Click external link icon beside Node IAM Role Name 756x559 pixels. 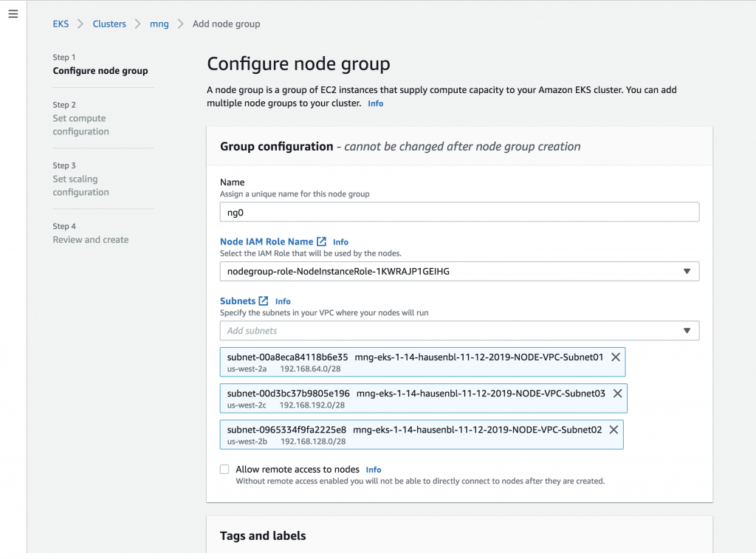tap(322, 241)
